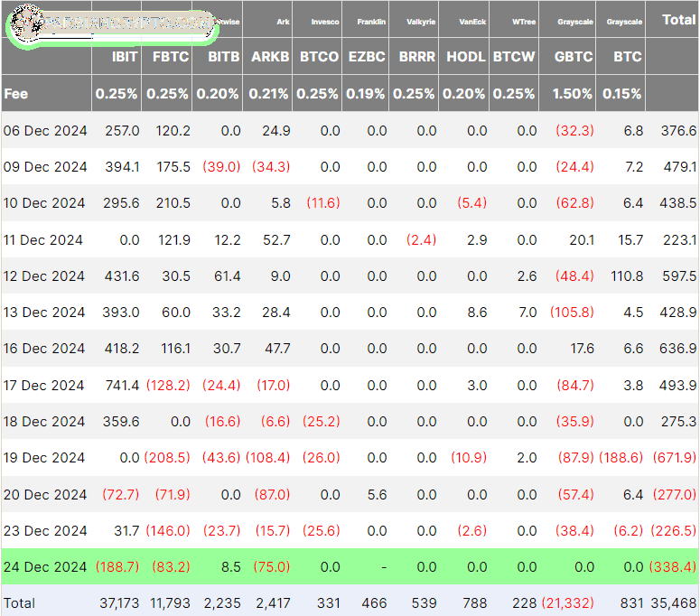This screenshot has width=700, height=616.
Task: Select the ARKB ticker header
Action: [x=270, y=57]
